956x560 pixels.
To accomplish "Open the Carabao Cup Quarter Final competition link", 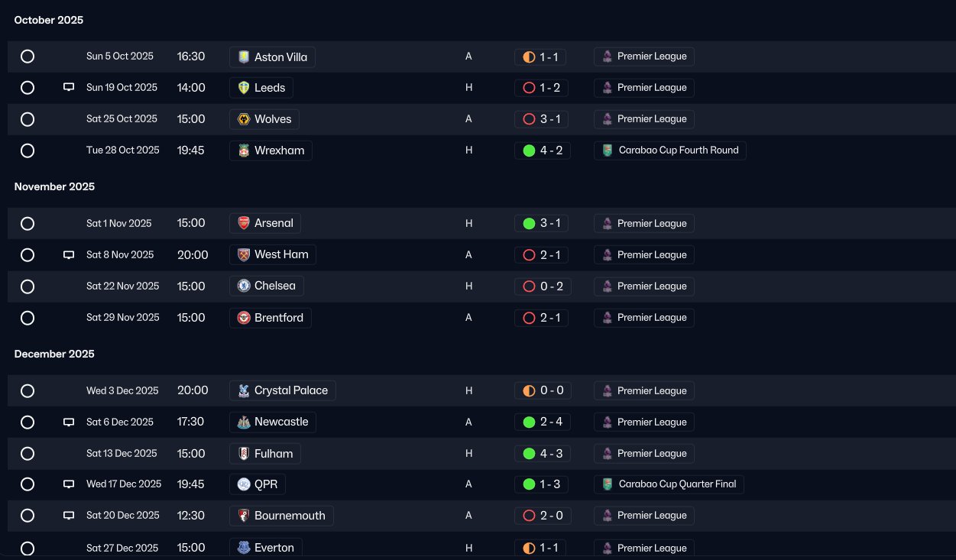I will (x=669, y=484).
